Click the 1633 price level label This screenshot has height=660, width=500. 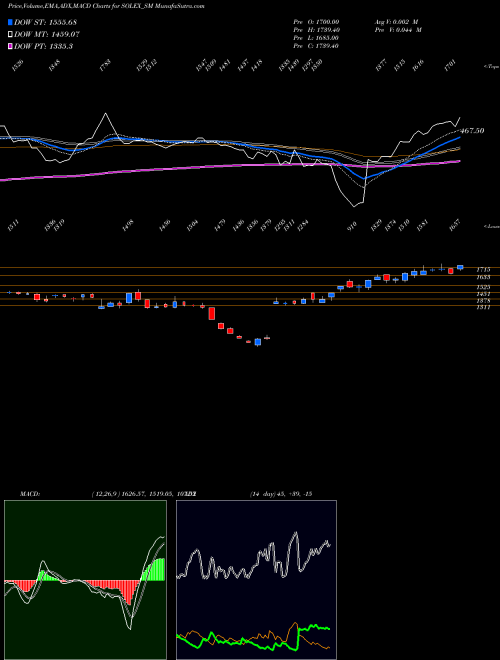pyautogui.click(x=483, y=277)
